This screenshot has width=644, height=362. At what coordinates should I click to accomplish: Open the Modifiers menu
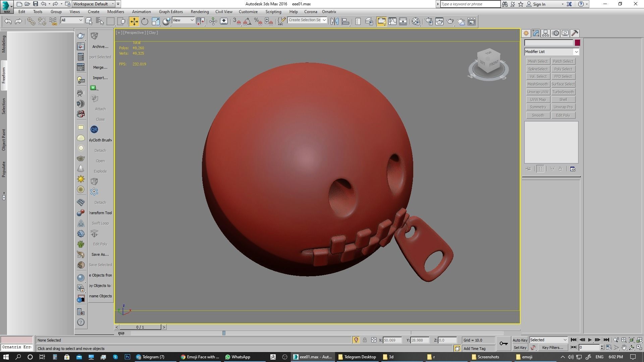116,12
